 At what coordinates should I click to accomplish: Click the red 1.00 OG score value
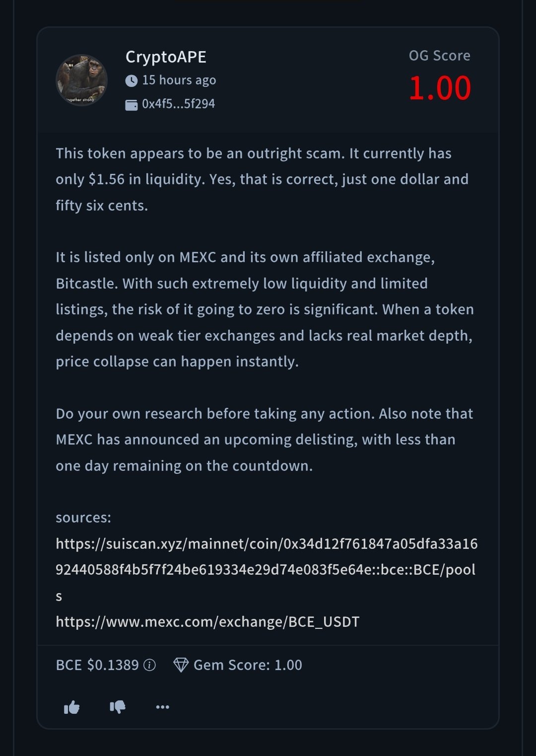(440, 88)
